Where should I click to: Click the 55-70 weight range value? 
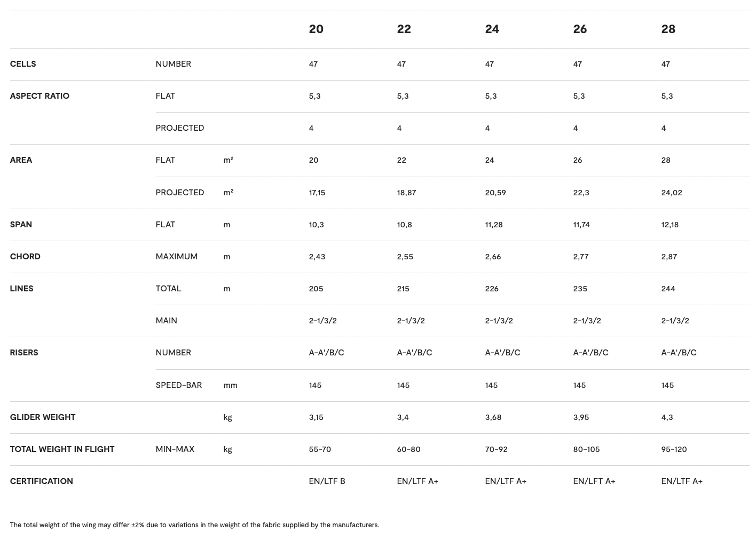tap(320, 449)
